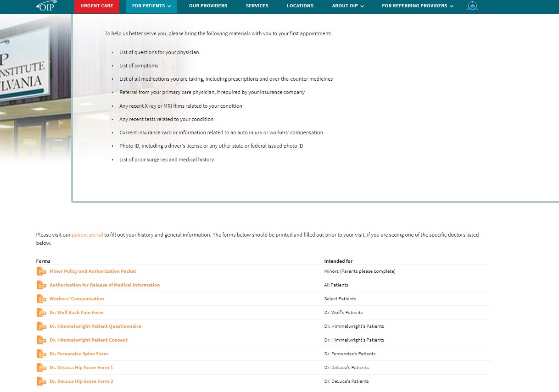
Task: Click the 'Intended for' column header
Action: [x=338, y=261]
